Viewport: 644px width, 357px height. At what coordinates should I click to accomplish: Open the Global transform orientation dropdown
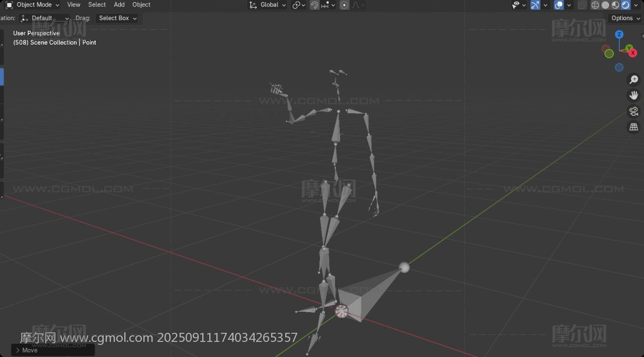point(268,5)
